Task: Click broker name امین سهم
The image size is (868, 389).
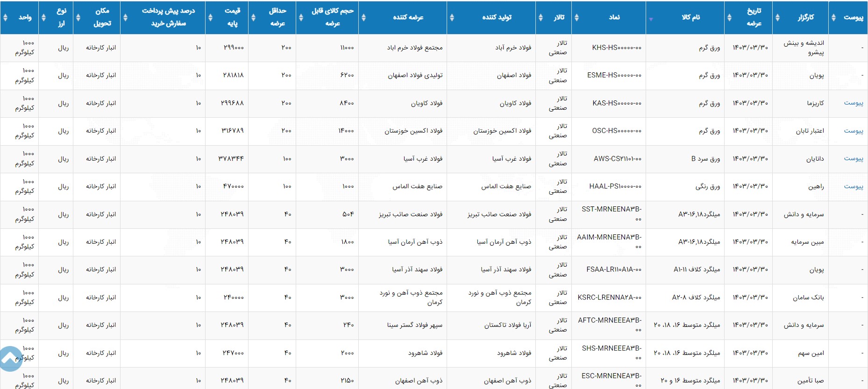Action: coord(811,353)
